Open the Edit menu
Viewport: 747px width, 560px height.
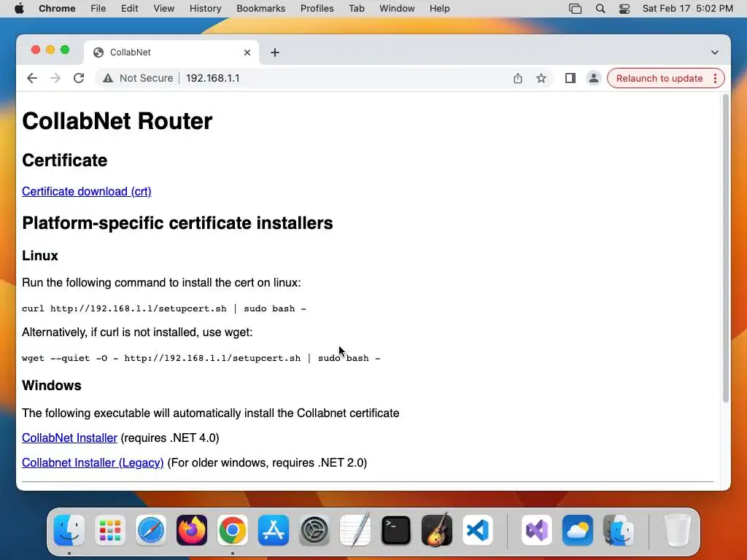point(129,9)
